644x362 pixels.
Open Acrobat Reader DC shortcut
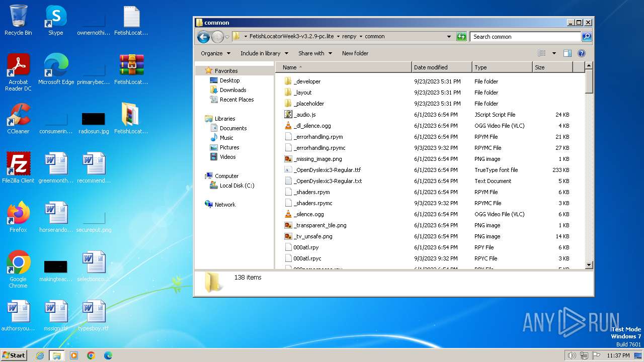tap(18, 72)
